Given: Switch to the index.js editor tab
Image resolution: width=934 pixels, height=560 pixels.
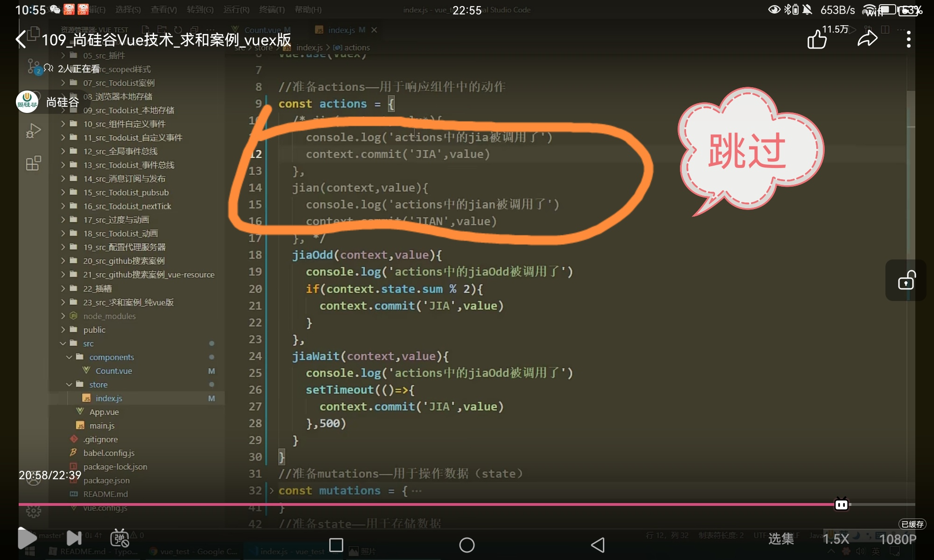Looking at the screenshot, I should click(341, 30).
